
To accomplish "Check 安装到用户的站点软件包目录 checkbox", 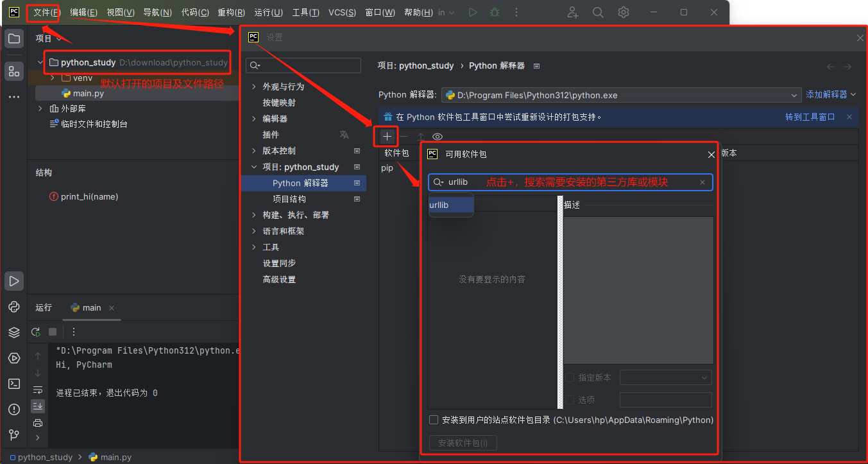I will (434, 420).
